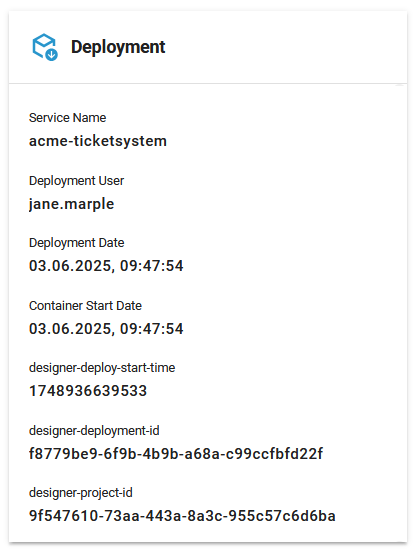Click the Deployment User label
Viewport: 416px width, 553px height.
76,181
